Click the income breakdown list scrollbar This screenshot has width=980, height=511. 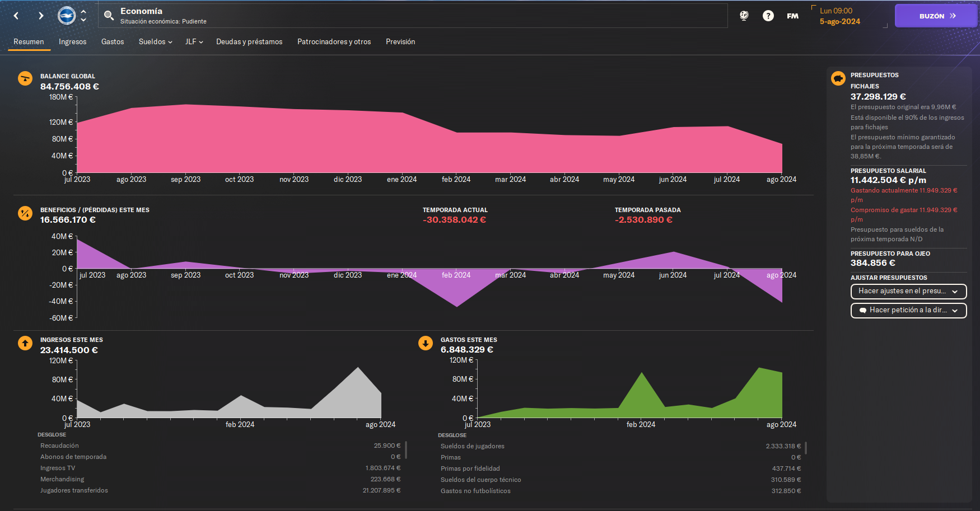click(406, 450)
